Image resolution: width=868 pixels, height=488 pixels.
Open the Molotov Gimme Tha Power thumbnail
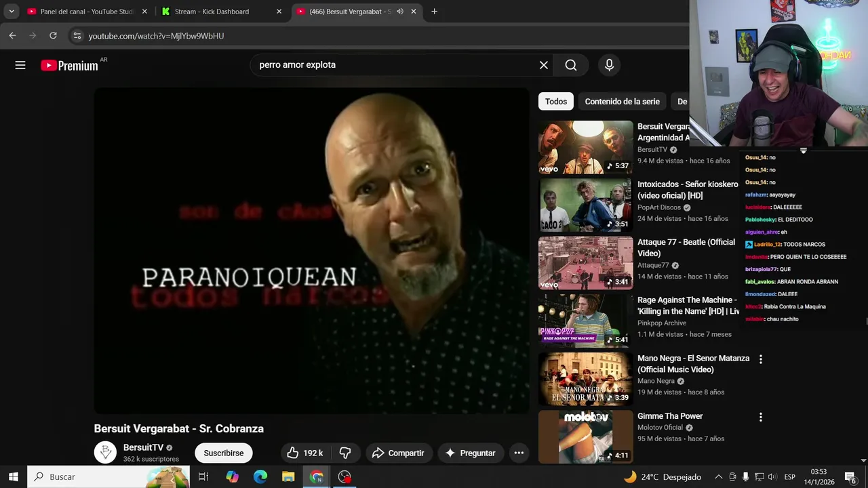[585, 437]
